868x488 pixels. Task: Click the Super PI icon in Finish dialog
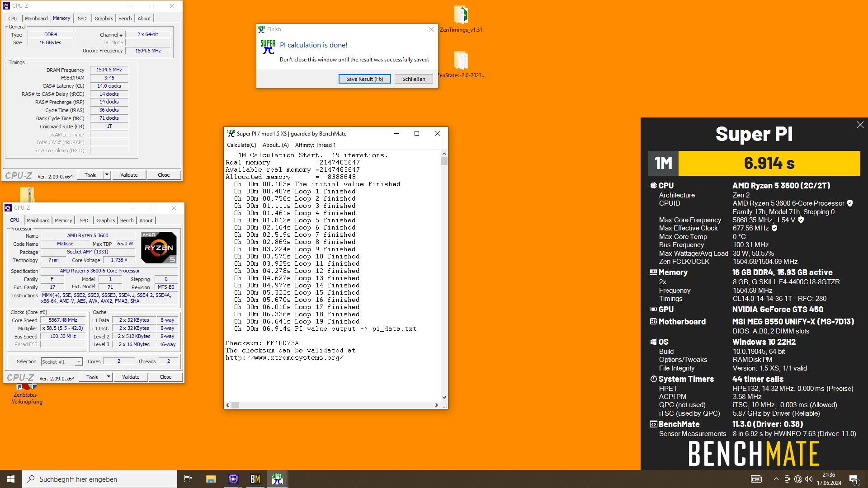tap(268, 47)
